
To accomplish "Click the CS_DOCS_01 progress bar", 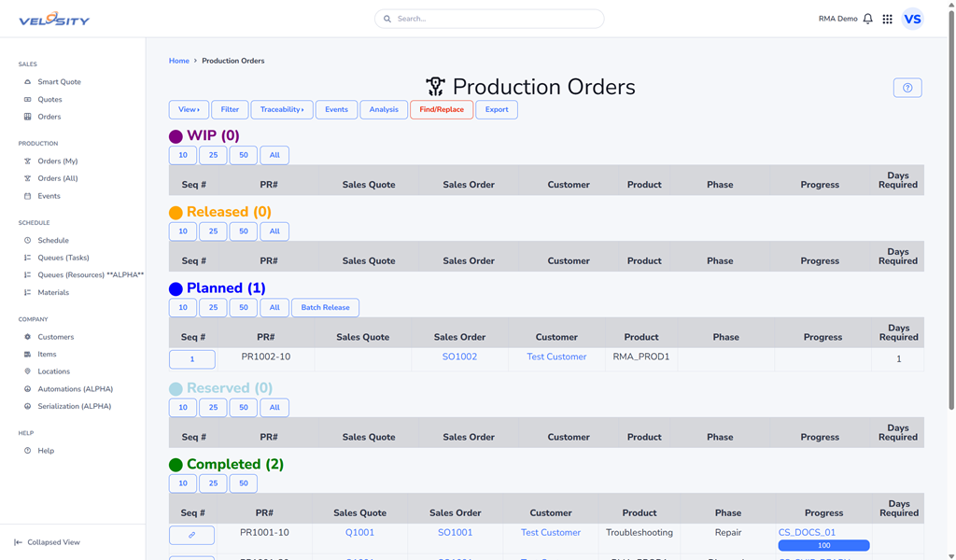I will coord(823,545).
